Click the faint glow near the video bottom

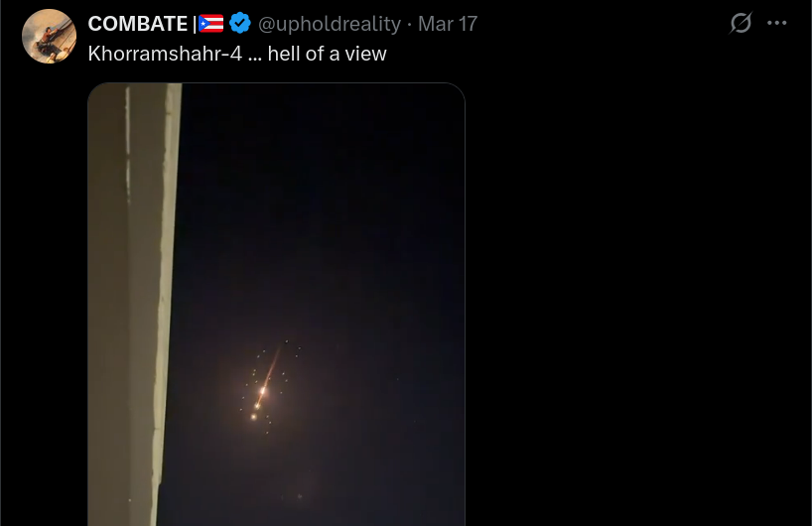click(x=300, y=496)
